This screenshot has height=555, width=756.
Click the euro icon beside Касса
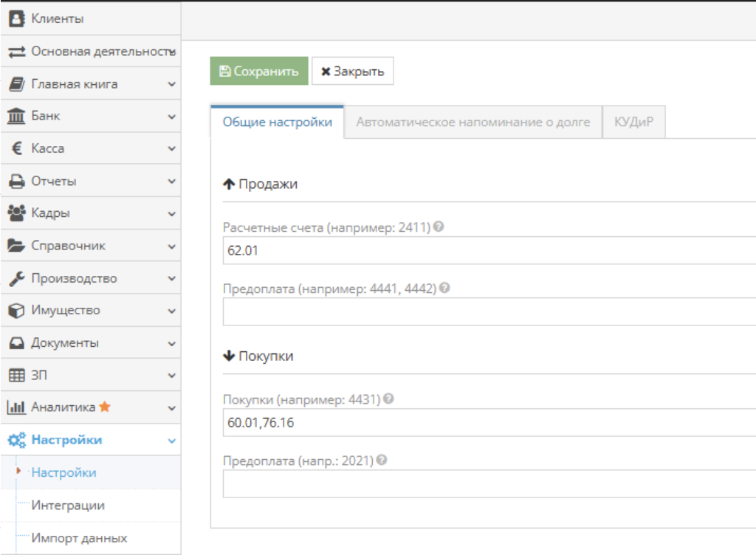coord(16,148)
